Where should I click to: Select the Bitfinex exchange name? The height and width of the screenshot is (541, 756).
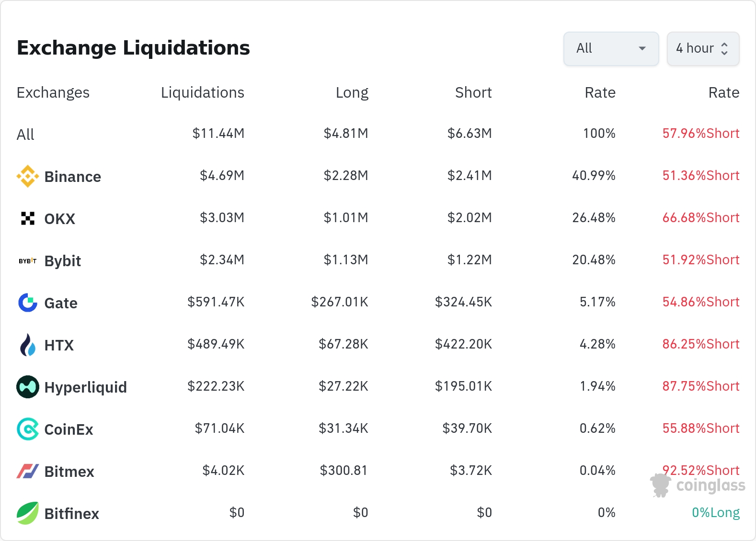[x=72, y=514]
